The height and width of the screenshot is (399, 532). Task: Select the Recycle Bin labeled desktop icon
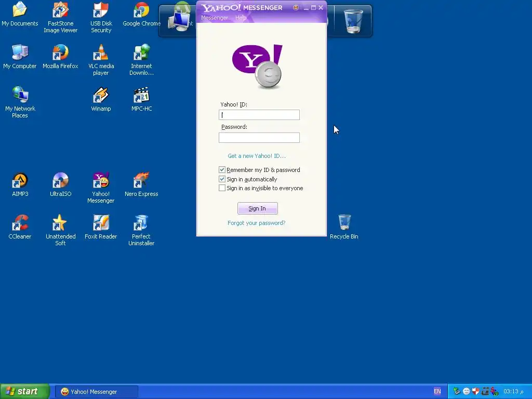click(344, 227)
